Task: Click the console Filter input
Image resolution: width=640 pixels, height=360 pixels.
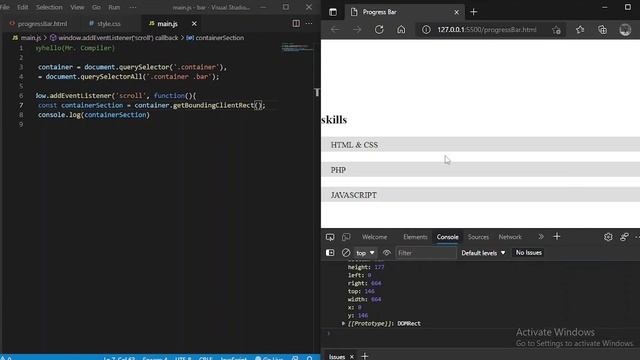Action: tap(426, 253)
